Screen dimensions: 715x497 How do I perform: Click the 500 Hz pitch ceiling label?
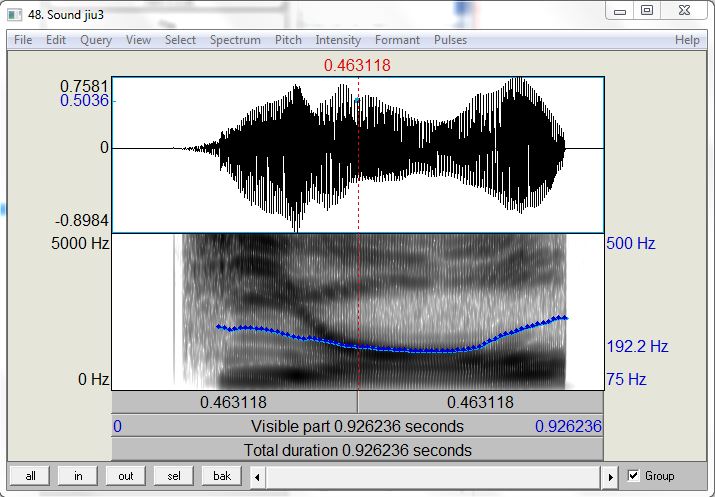631,243
